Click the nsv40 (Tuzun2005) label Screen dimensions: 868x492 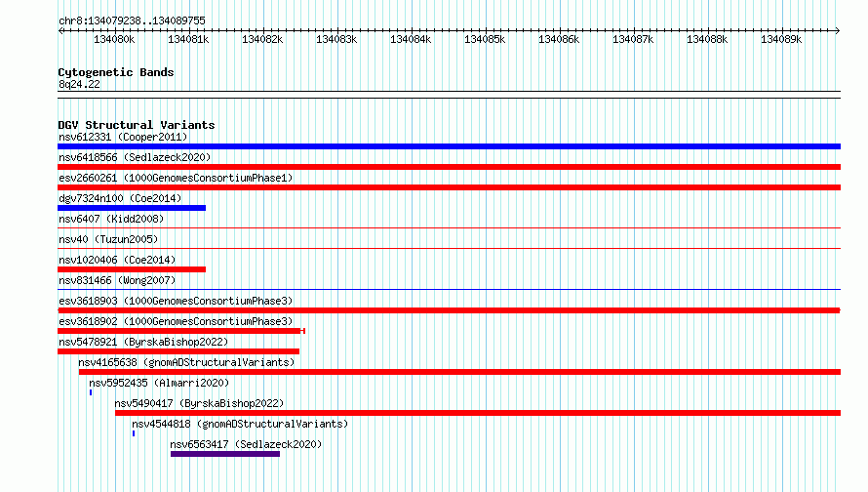pos(108,239)
